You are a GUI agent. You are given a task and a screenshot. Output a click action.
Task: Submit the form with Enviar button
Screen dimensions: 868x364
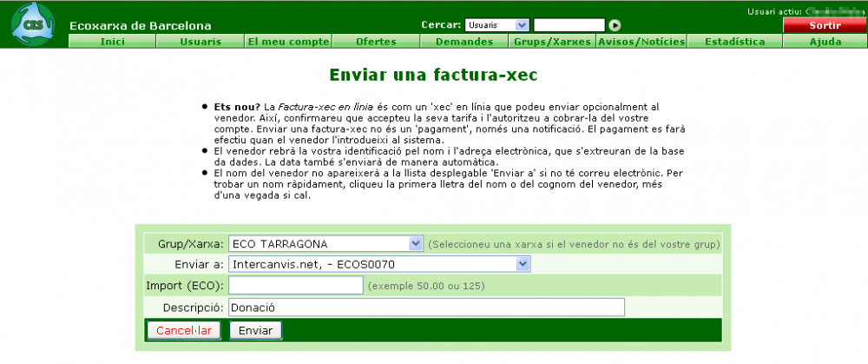pos(255,331)
